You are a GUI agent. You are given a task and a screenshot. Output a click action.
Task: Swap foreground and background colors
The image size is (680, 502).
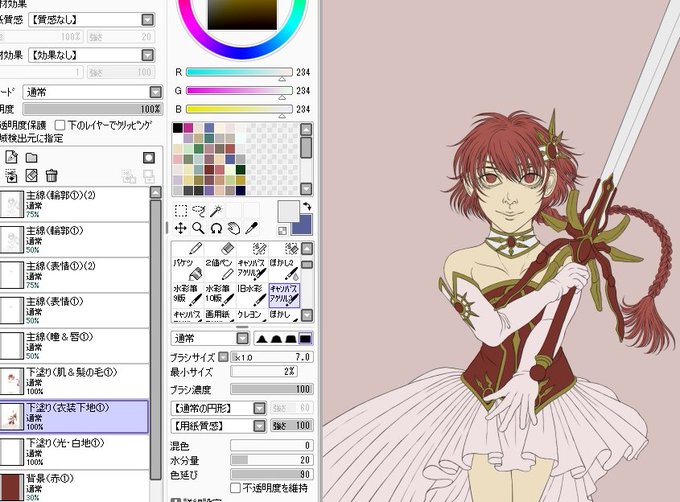pyautogui.click(x=307, y=206)
